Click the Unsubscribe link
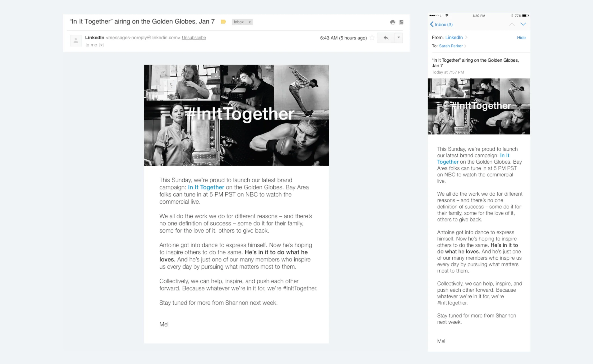The height and width of the screenshot is (364, 593). point(194,37)
